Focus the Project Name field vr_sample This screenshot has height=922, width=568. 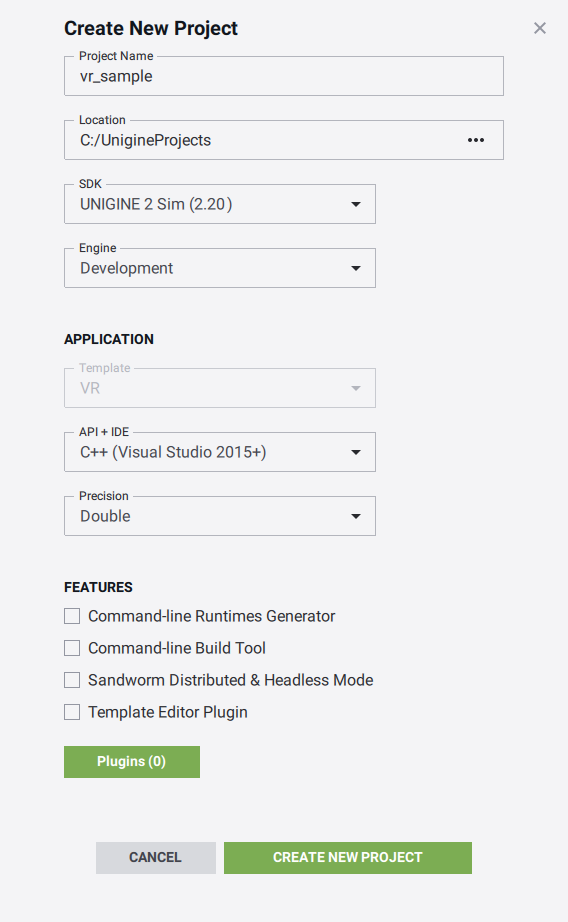click(x=284, y=76)
